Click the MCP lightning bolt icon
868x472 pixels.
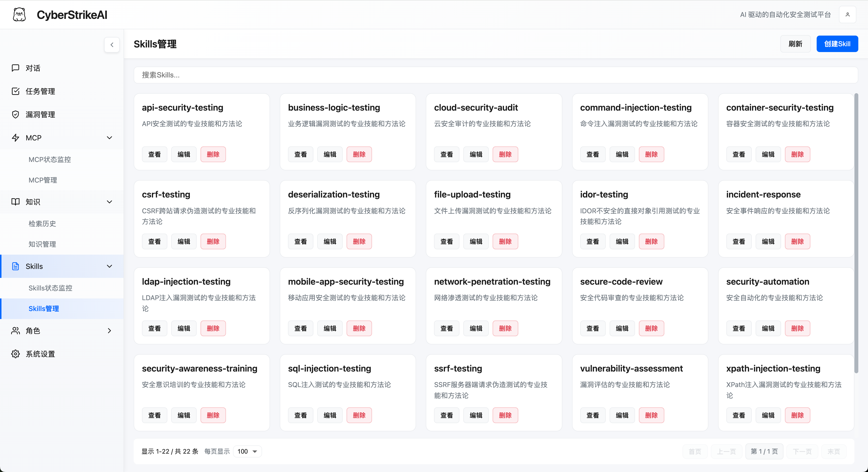point(15,138)
